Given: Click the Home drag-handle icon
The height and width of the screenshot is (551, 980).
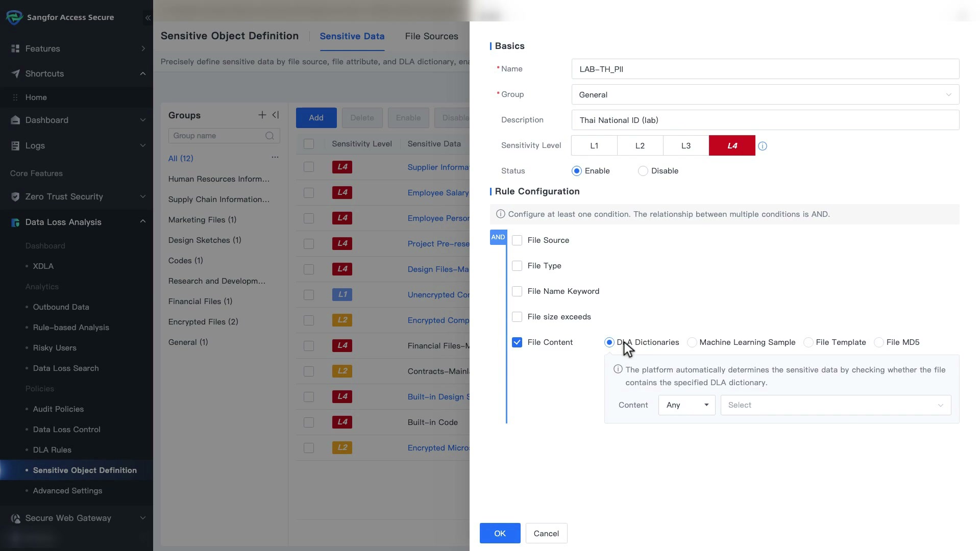Looking at the screenshot, I should [x=15, y=97].
